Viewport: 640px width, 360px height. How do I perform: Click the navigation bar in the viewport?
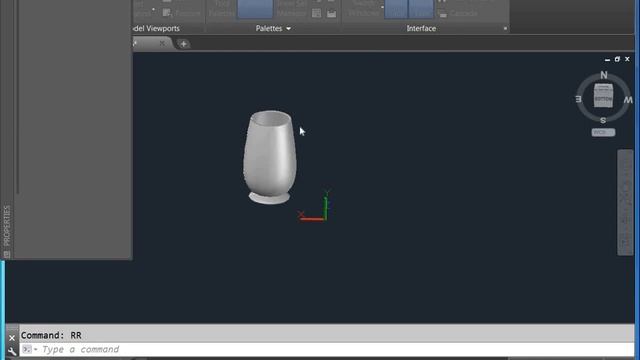pyautogui.click(x=625, y=202)
